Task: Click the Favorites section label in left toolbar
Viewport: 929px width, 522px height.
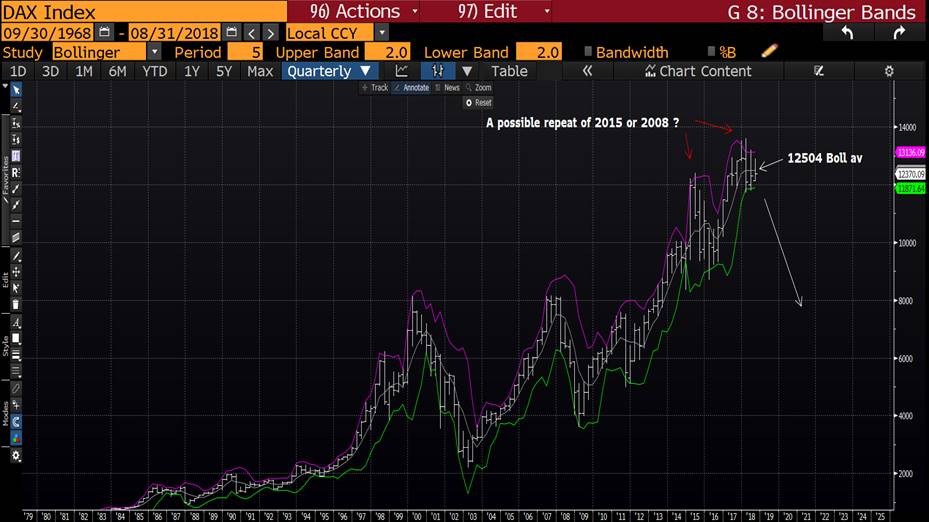Action: click(5, 178)
